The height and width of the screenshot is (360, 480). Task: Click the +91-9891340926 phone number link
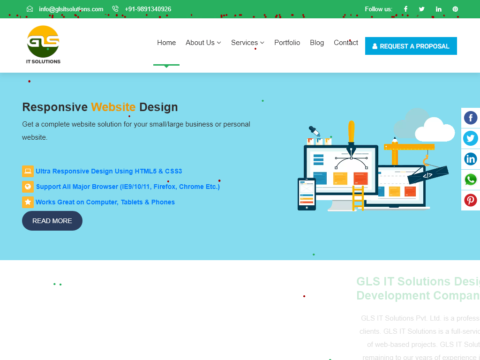pos(148,9)
